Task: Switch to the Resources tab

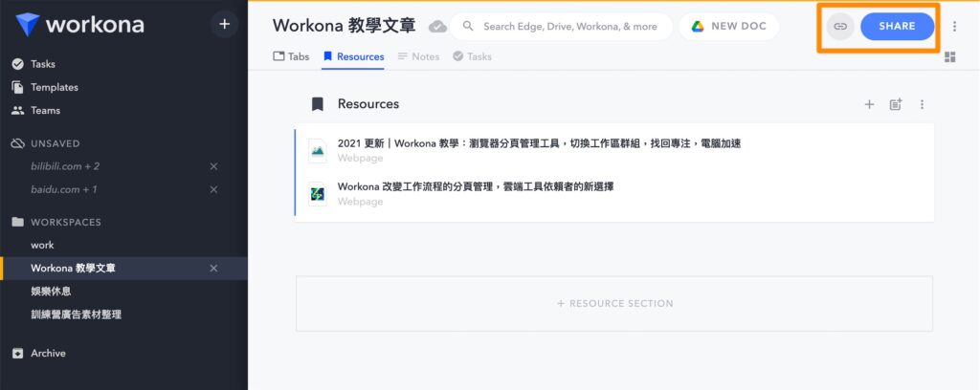Action: point(353,56)
